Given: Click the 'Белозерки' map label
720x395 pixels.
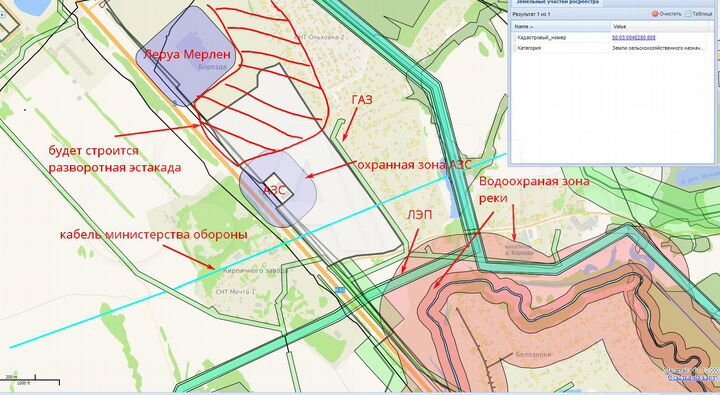Looking at the screenshot, I should tap(534, 355).
